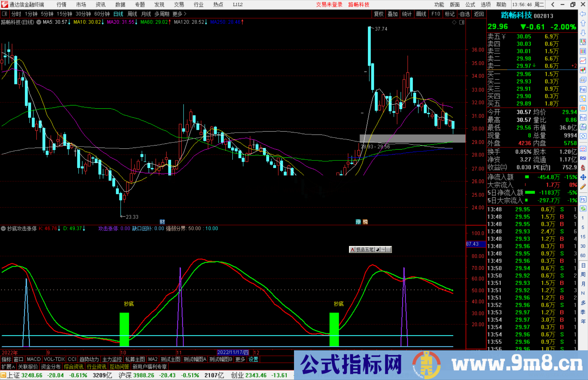Open the tree structure icon in sidebar
The image size is (588, 380).
coord(583,99)
